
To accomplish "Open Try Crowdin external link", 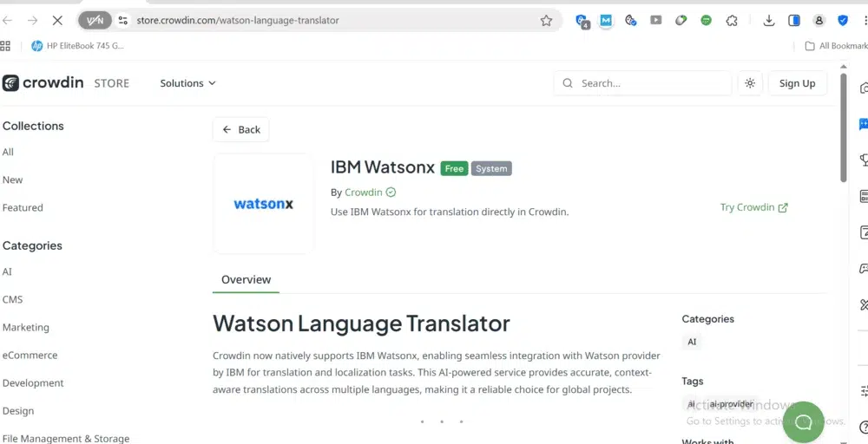I will click(x=754, y=207).
